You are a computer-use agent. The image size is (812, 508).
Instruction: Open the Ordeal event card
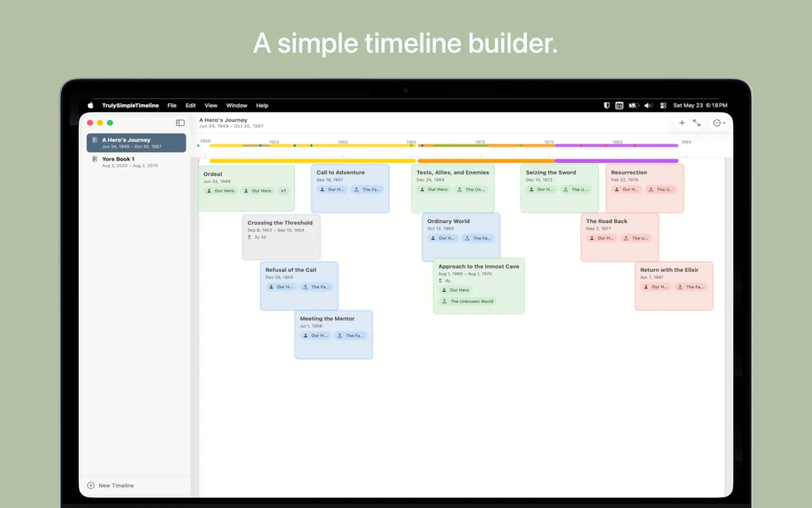247,188
